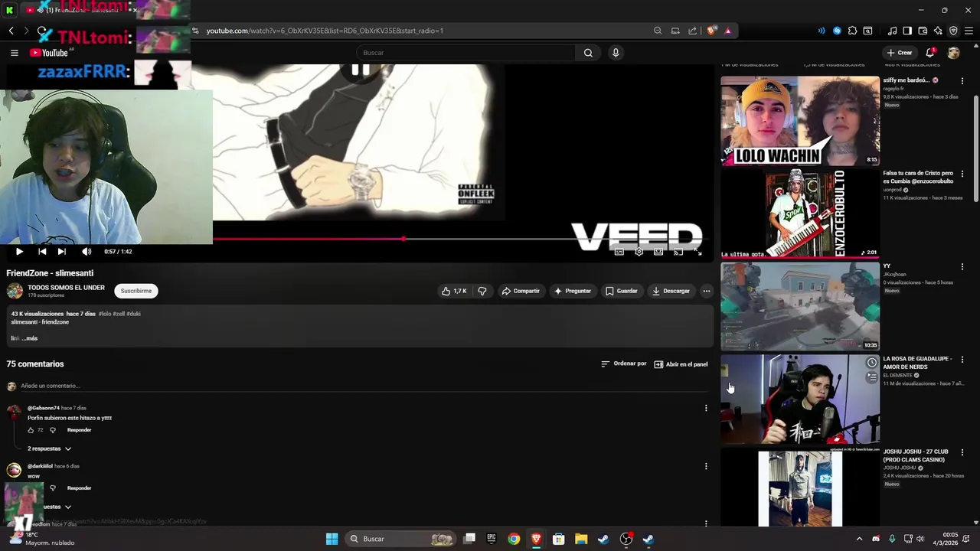The width and height of the screenshot is (980, 551).
Task: Open the YY video thumbnail
Action: (x=800, y=307)
